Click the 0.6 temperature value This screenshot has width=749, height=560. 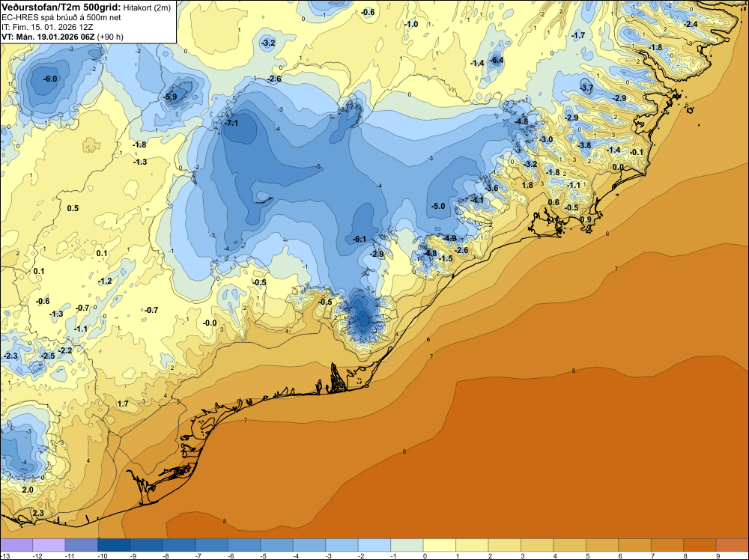pyautogui.click(x=554, y=202)
